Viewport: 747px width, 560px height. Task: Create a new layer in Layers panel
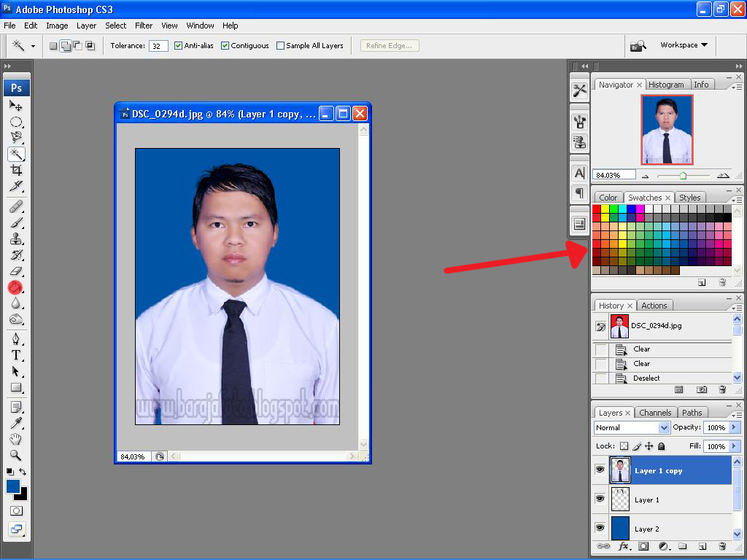[x=703, y=546]
